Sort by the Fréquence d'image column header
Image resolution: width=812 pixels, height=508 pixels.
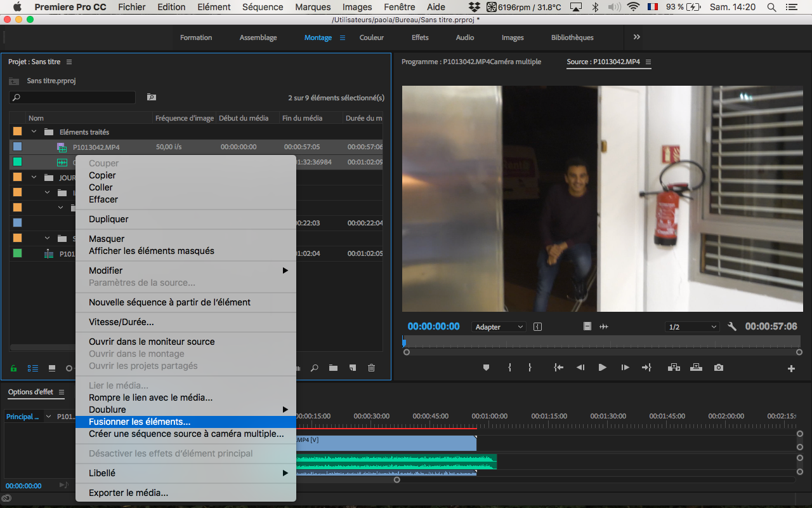185,118
